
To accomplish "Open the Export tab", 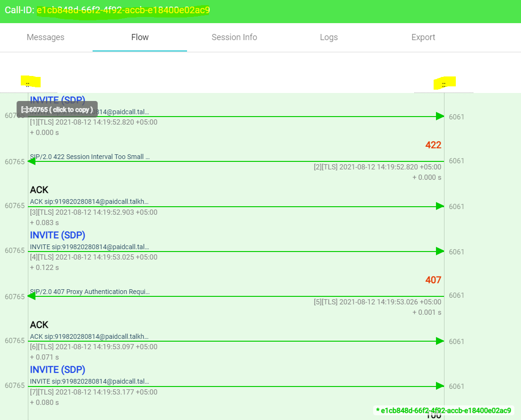I will click(423, 37).
